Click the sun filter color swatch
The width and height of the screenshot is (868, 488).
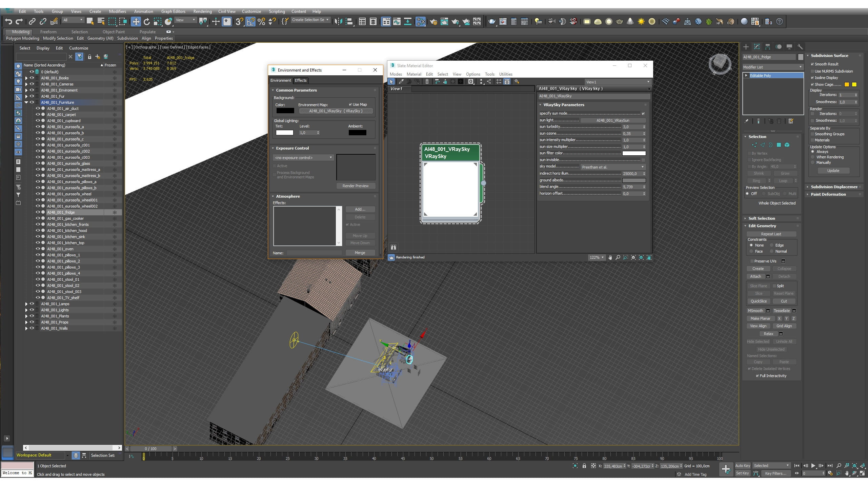[634, 153]
